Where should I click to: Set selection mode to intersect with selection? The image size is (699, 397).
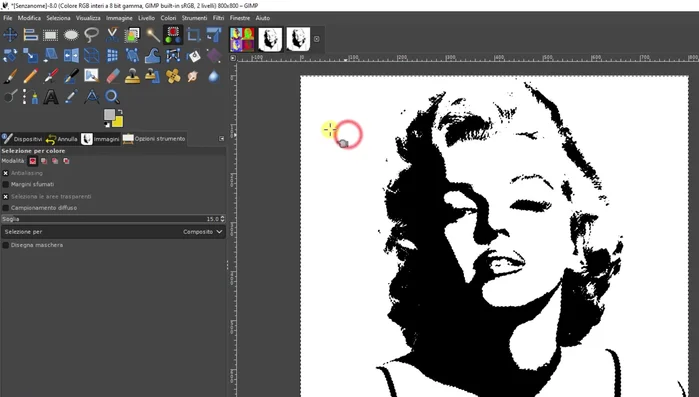coord(66,161)
